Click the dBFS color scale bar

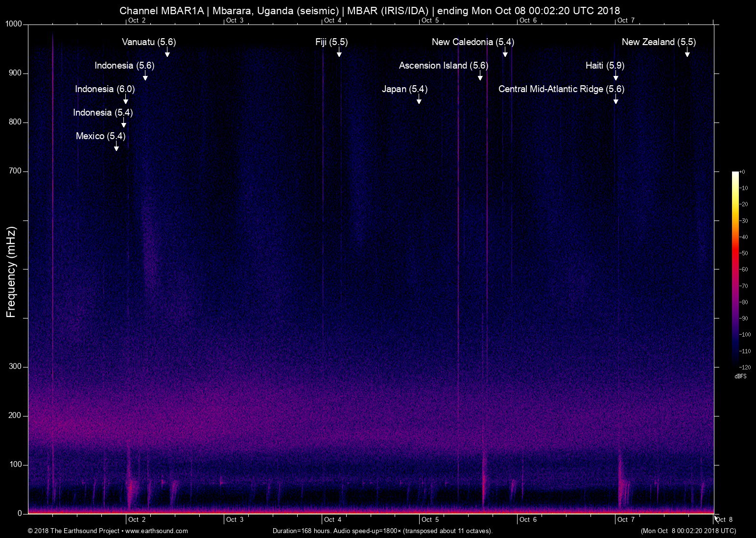coord(735,269)
